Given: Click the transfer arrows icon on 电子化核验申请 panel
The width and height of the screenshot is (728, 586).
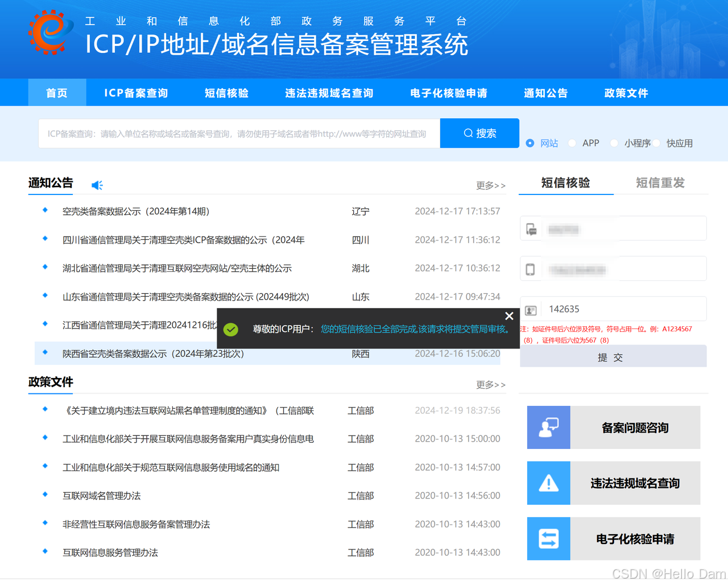Looking at the screenshot, I should (548, 538).
